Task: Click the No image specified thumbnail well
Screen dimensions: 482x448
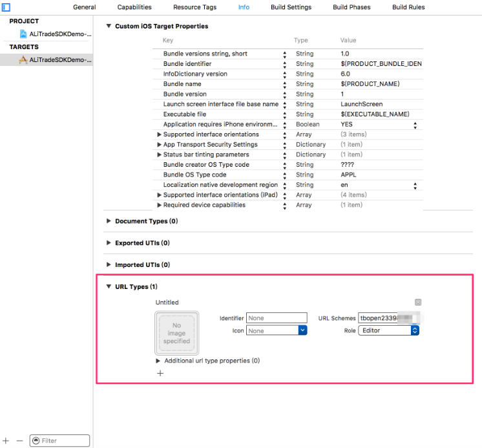Action: coord(176,333)
